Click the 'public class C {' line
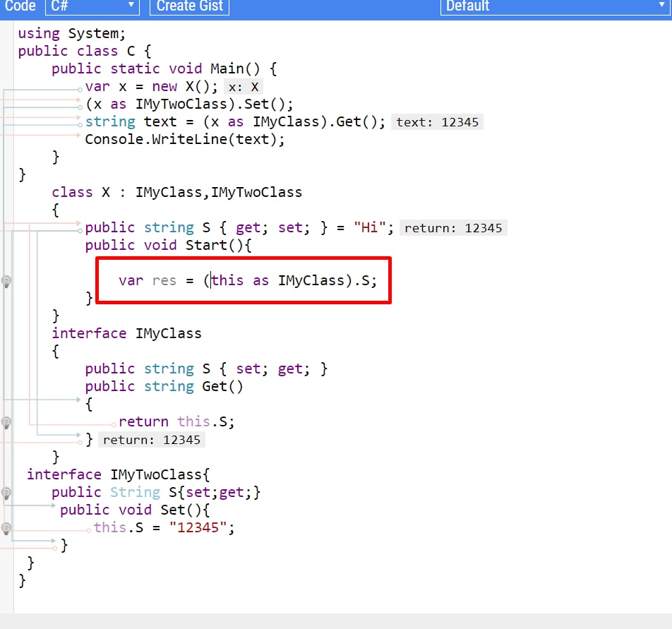 pyautogui.click(x=85, y=51)
